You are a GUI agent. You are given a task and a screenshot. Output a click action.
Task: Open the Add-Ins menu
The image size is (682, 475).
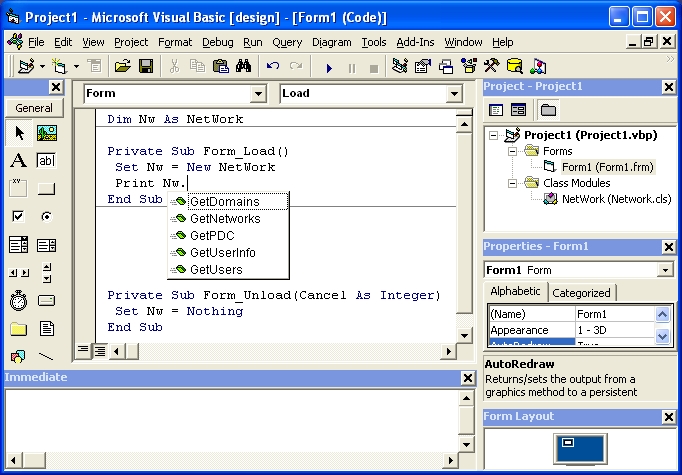415,42
